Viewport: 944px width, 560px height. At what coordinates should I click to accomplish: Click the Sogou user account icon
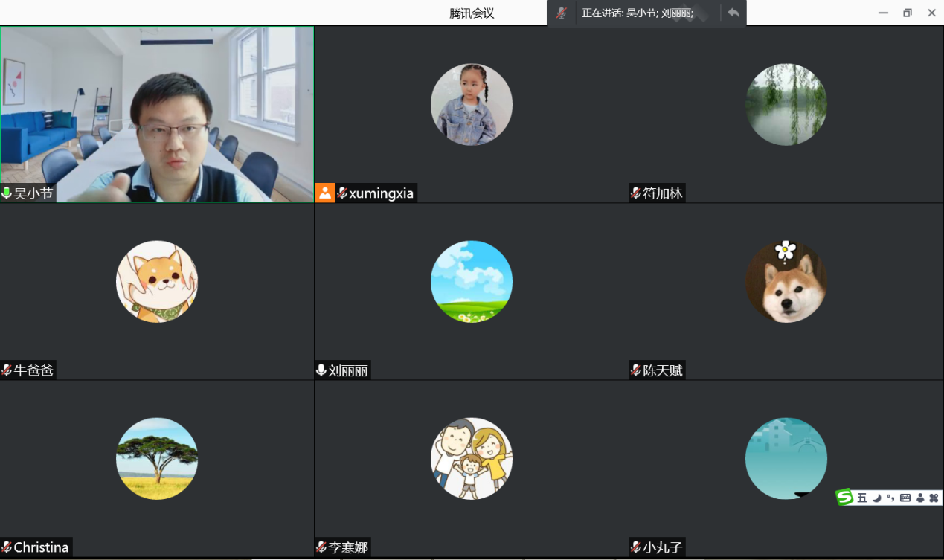point(920,498)
